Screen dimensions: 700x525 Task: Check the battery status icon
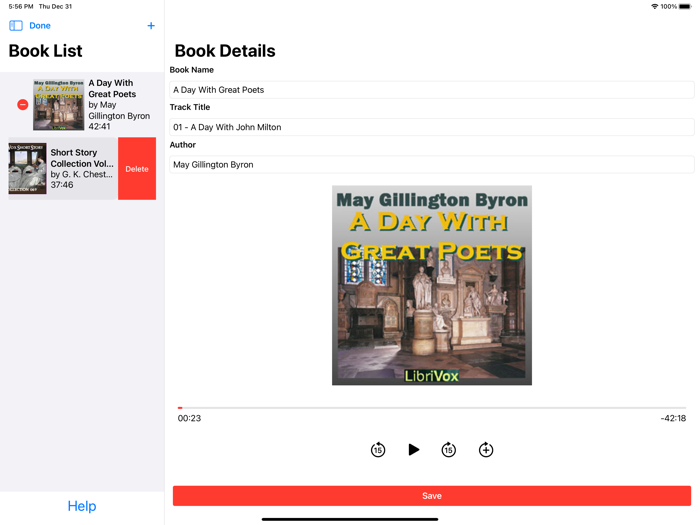point(685,6)
